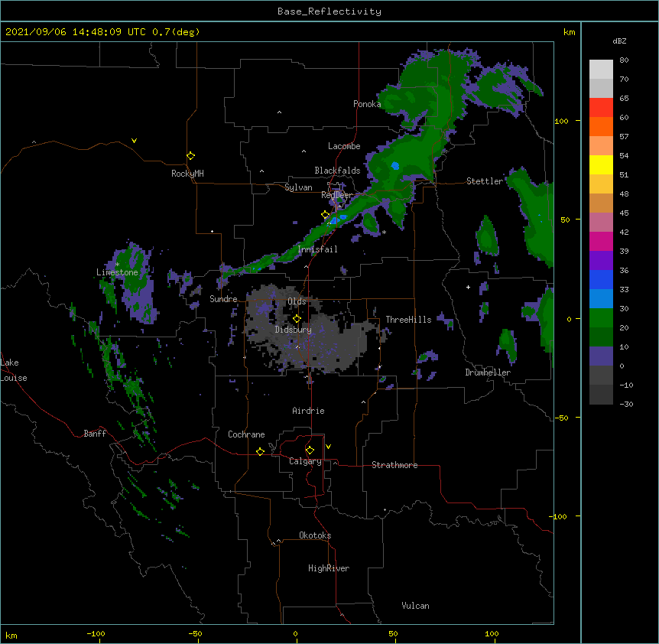659x644 pixels.
Task: Click the Didsbury town label
Action: pos(294,330)
